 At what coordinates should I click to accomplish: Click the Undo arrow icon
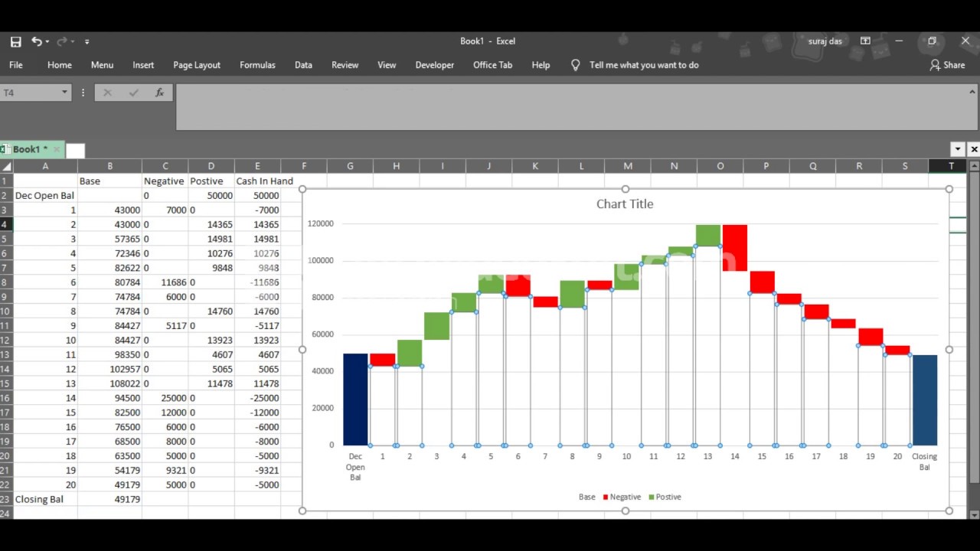click(x=36, y=41)
